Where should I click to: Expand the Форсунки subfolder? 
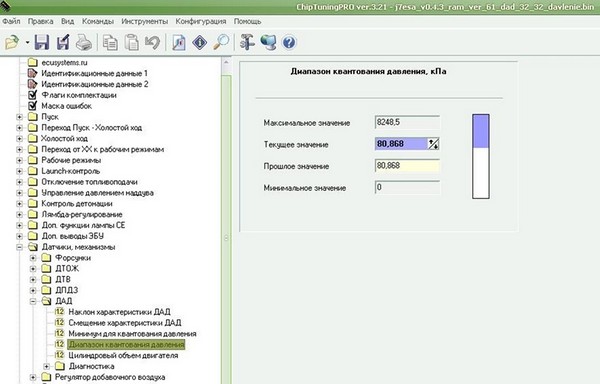point(33,258)
